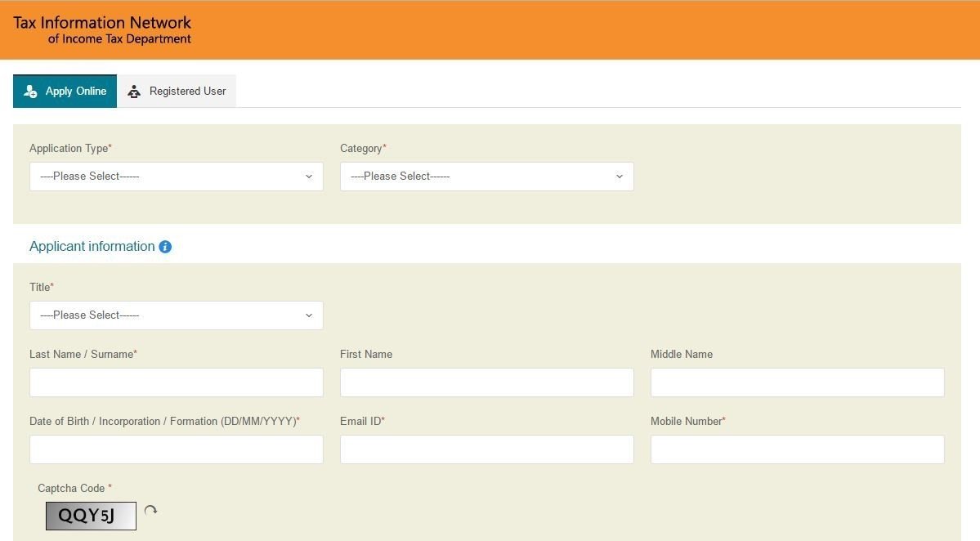
Task: Click the person icon on Apply Online tab
Action: (x=30, y=92)
